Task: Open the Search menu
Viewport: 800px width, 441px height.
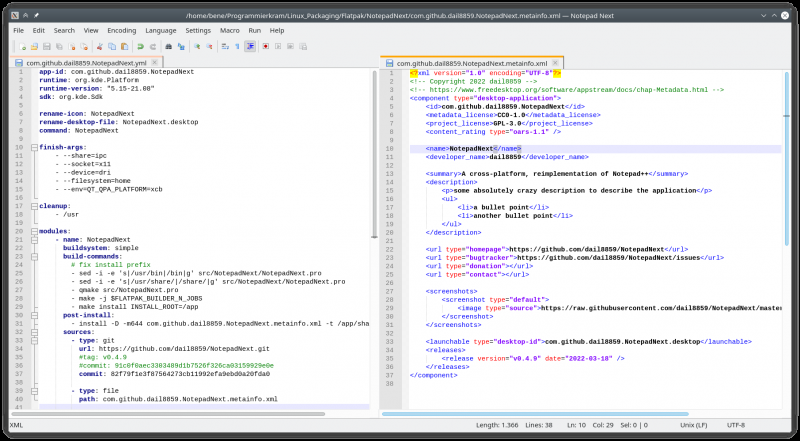Action: [64, 31]
